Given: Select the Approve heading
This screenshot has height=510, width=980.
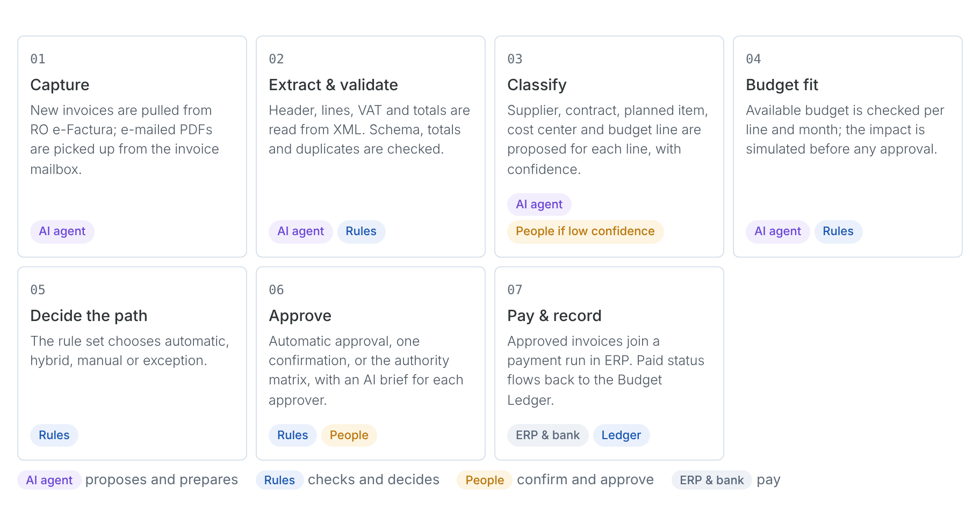Looking at the screenshot, I should click(300, 316).
